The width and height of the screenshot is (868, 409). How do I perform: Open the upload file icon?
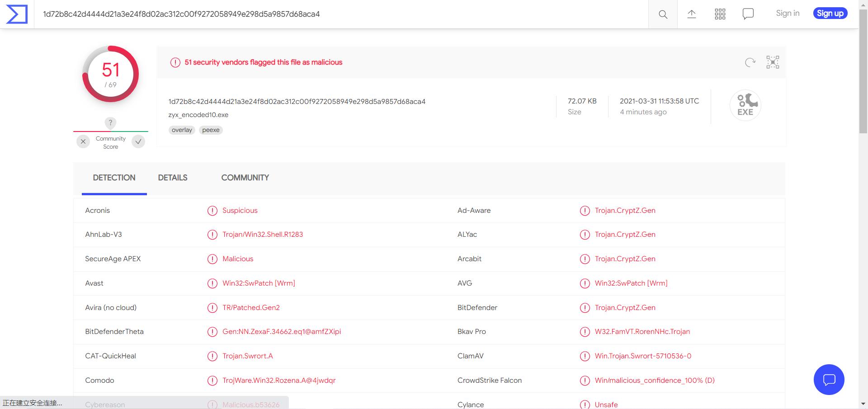(691, 14)
